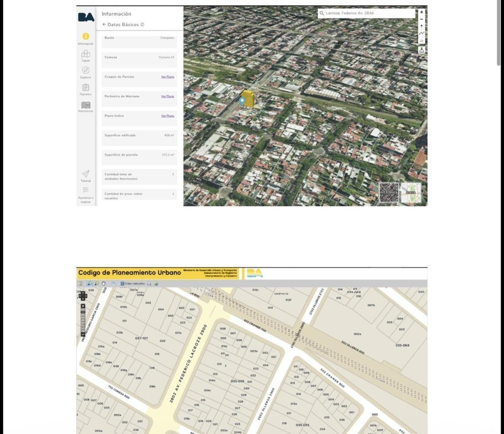Open Ver Plano for Perímetro de Manzana
The height and width of the screenshot is (434, 504).
click(x=168, y=96)
